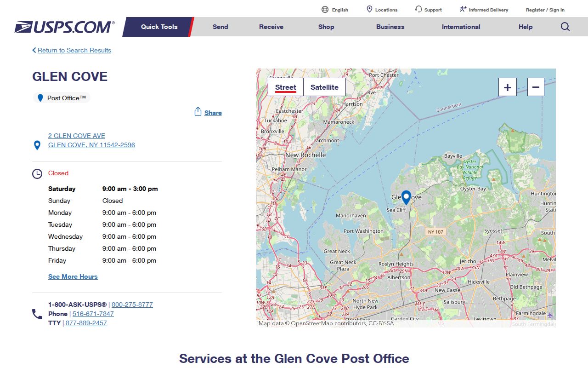Click the red Closed status text
The image size is (588, 368).
tap(58, 173)
